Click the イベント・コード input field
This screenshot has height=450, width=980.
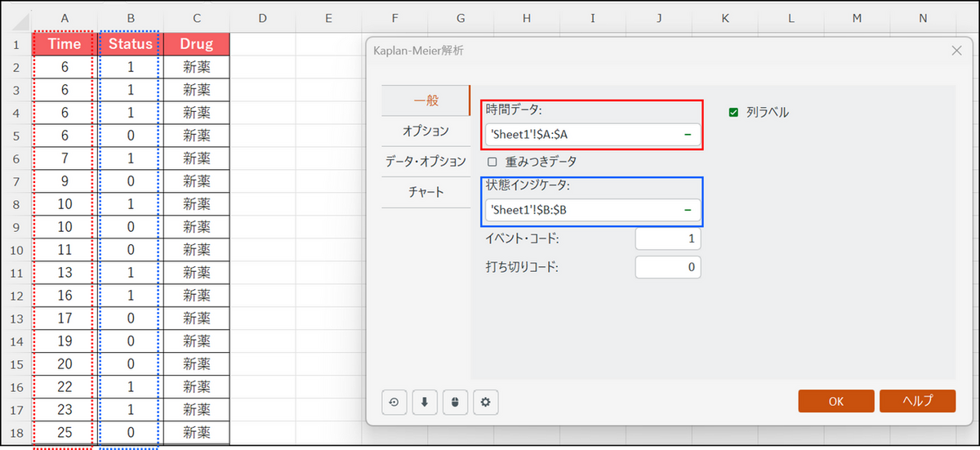pos(667,238)
